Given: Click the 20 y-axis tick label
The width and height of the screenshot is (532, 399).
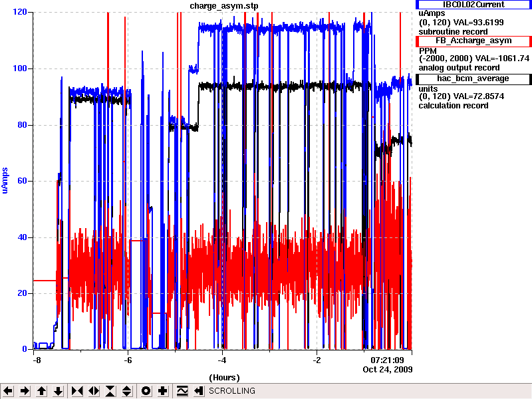Looking at the screenshot, I should [22, 293].
